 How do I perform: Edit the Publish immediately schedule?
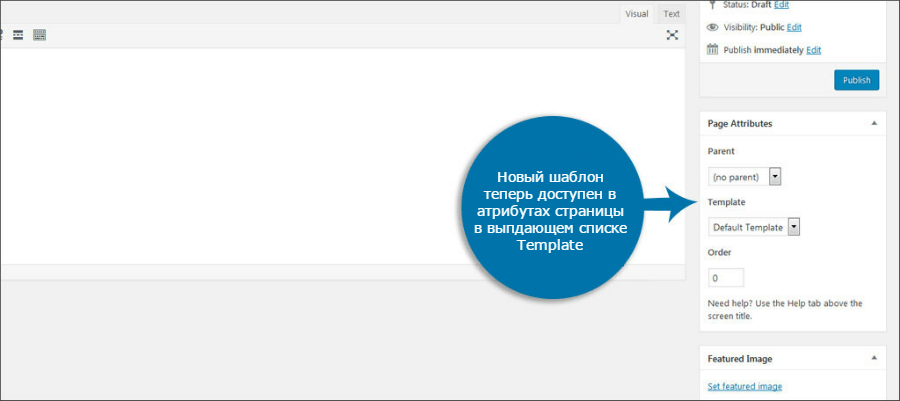tap(813, 50)
